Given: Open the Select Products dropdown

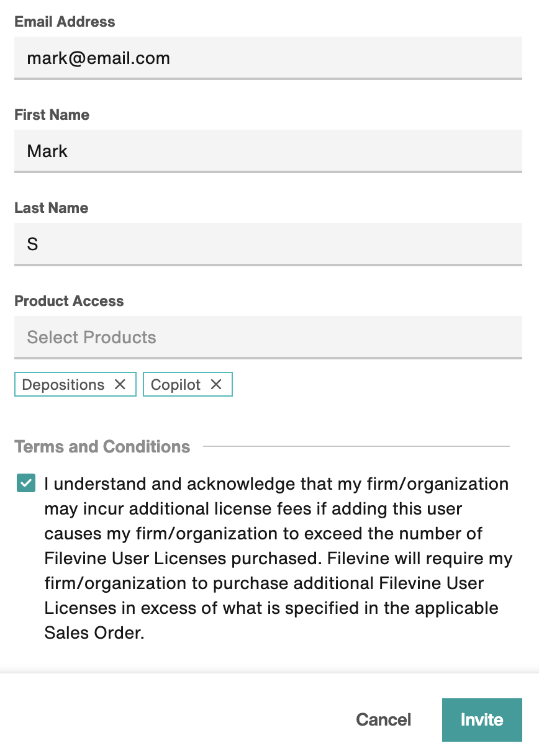Looking at the screenshot, I should click(x=268, y=337).
